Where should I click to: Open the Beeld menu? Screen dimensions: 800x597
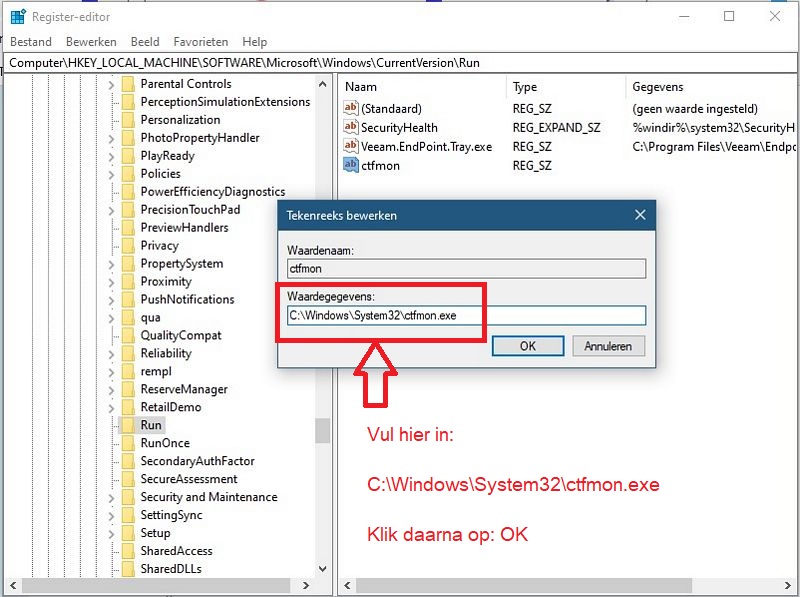(x=145, y=42)
